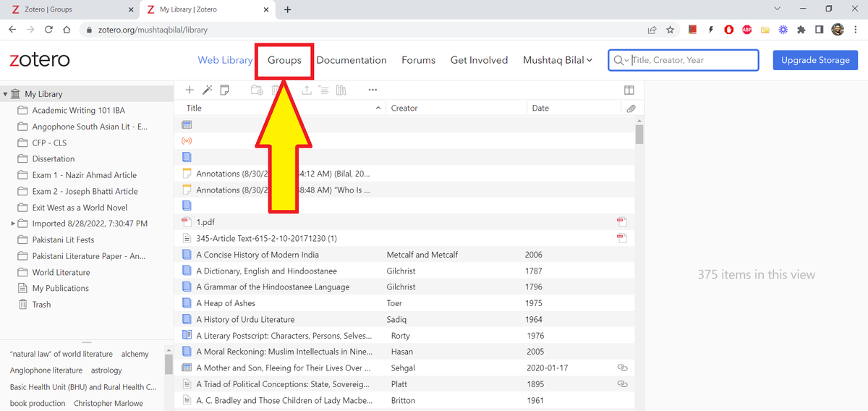Click the zotero logo

click(x=40, y=59)
